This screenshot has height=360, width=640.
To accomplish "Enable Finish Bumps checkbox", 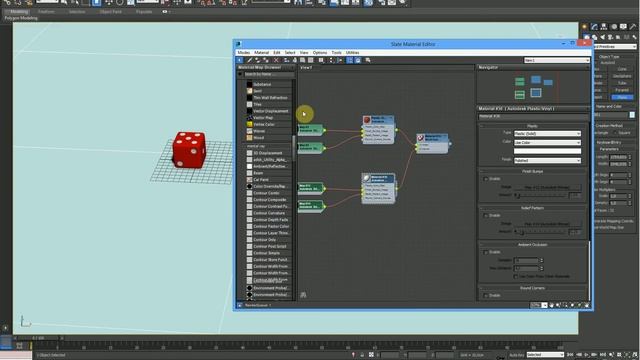I will point(486,179).
